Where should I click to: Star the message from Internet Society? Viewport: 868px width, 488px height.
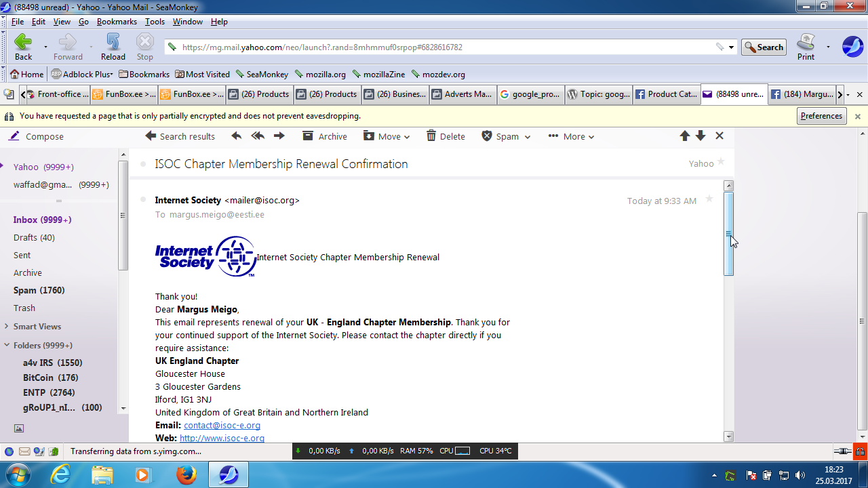[x=709, y=199]
